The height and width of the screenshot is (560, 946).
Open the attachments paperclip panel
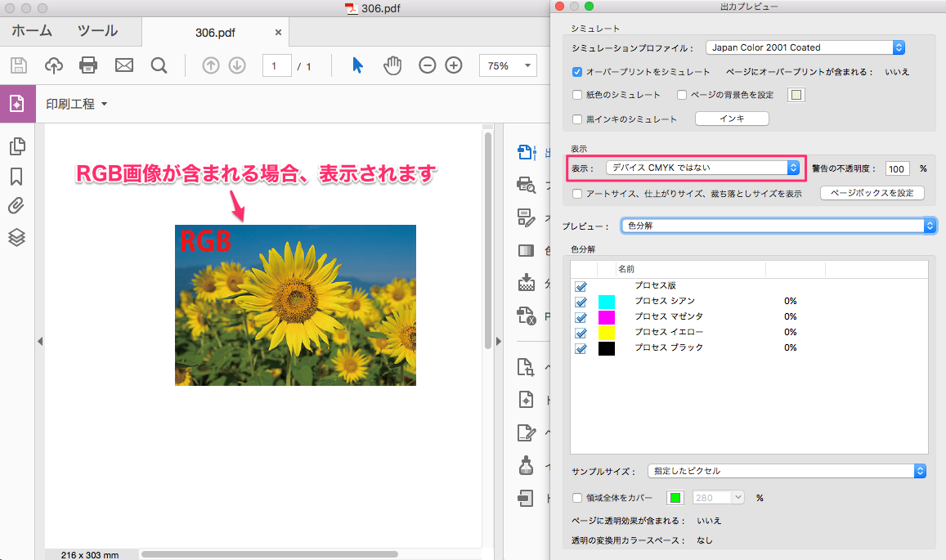tap(16, 206)
